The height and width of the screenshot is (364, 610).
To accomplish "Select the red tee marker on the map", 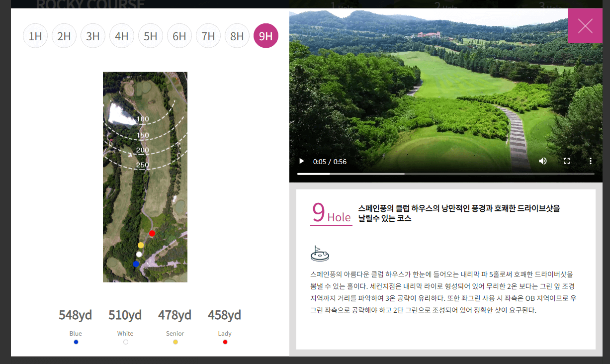I will (152, 233).
